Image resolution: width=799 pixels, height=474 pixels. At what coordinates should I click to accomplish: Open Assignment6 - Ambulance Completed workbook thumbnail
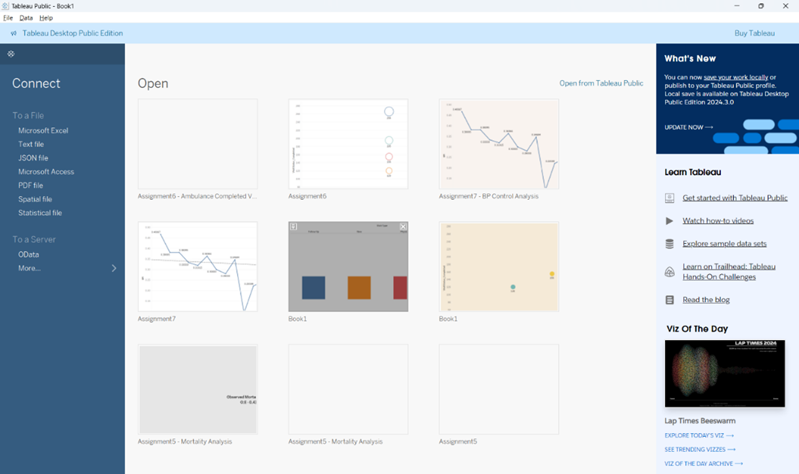coord(198,144)
